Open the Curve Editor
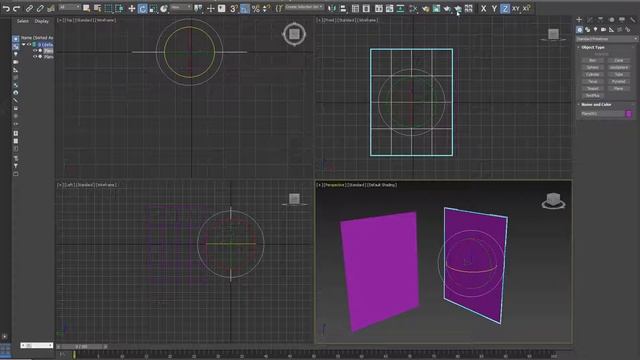Screen dimensions: 640x360 coord(389,9)
